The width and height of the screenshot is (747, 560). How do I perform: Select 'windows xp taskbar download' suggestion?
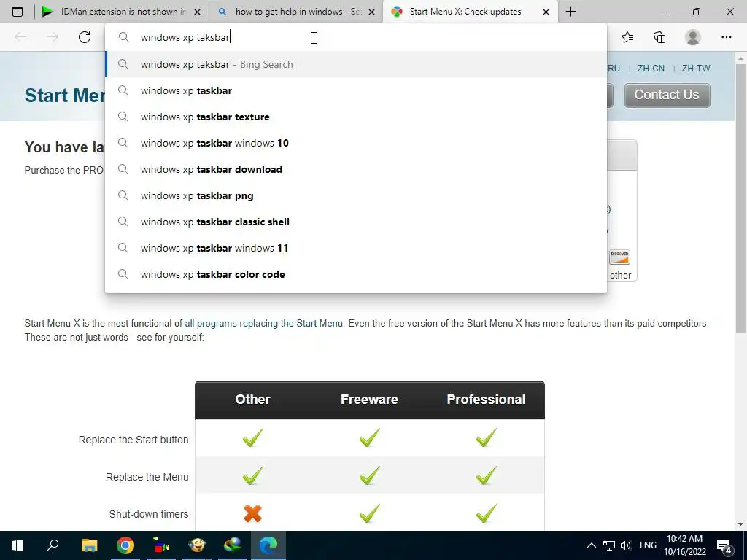356,169
